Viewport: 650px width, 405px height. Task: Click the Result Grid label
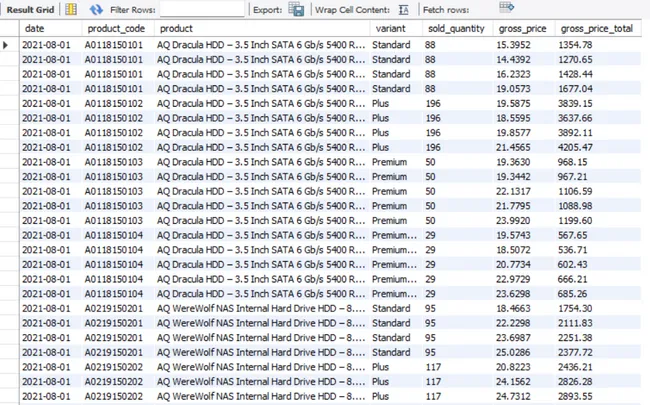[30, 10]
